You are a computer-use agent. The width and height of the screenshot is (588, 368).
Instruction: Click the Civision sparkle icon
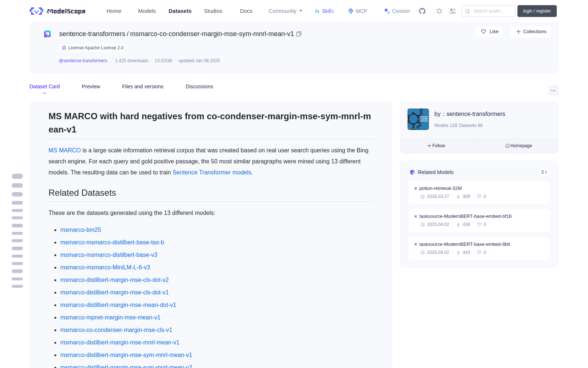387,11
